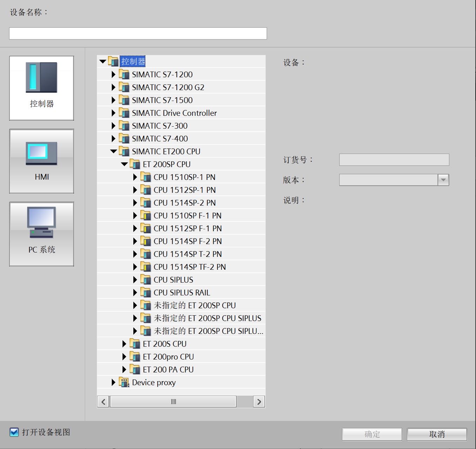476x449 pixels.
Task: Expand the ET 200S CPU node arrow
Action: [124, 344]
